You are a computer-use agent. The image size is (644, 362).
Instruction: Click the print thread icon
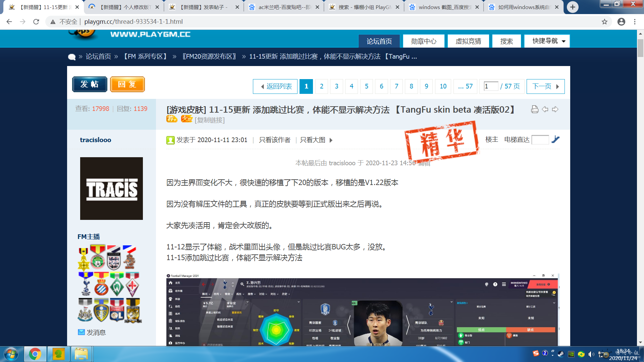[535, 109]
